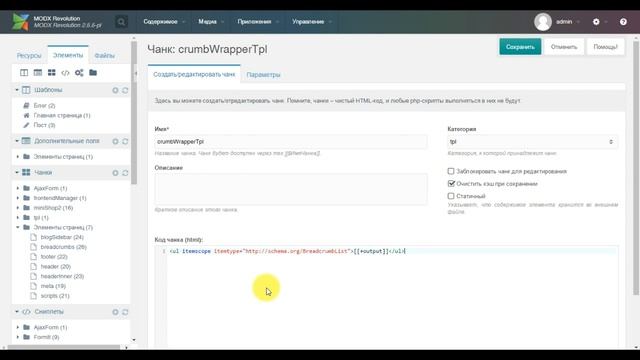Click the Сохранить button
640x360 pixels.
click(520, 47)
